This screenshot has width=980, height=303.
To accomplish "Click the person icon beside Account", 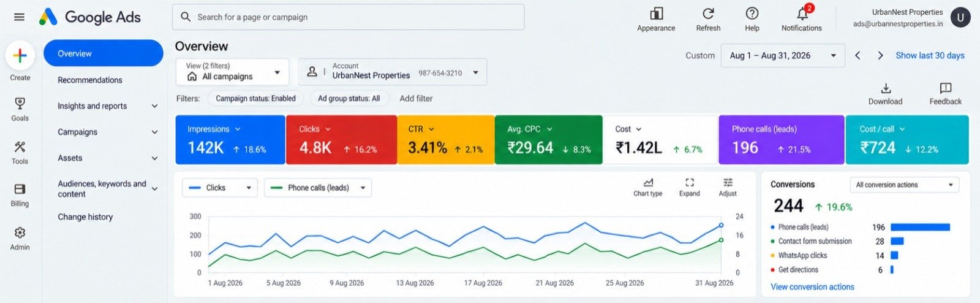I will pyautogui.click(x=312, y=71).
